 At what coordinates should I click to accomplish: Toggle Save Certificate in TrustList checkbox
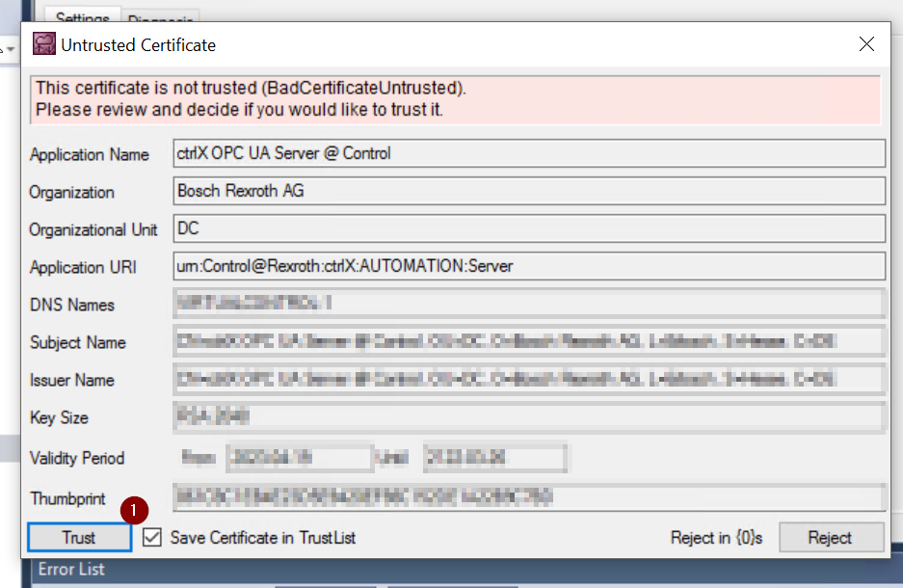(x=152, y=537)
